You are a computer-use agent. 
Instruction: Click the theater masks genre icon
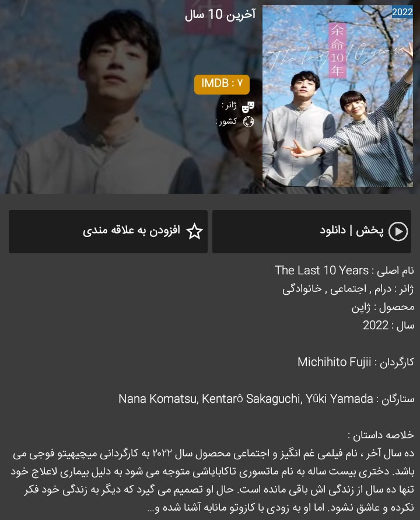coord(248,107)
